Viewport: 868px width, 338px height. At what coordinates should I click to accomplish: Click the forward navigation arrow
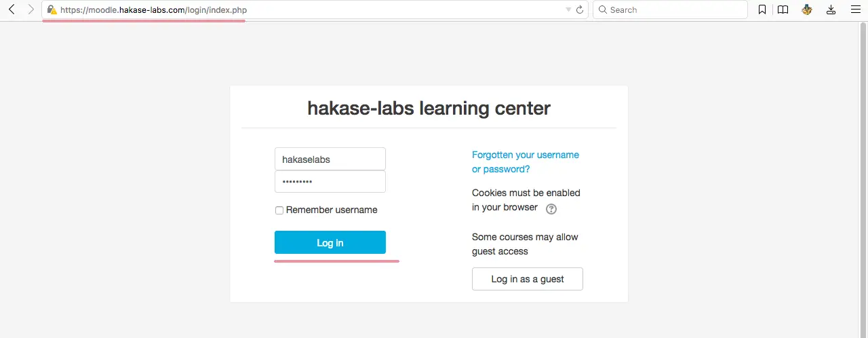pyautogui.click(x=31, y=10)
